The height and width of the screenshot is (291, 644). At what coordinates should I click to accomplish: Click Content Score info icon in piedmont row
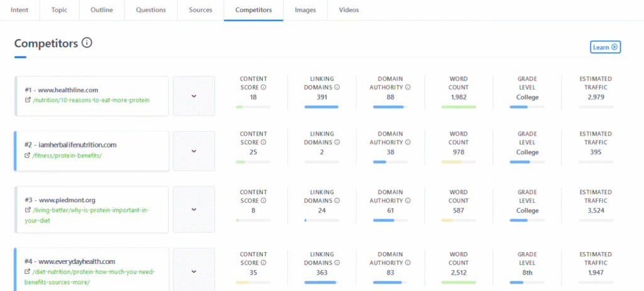pos(264,201)
